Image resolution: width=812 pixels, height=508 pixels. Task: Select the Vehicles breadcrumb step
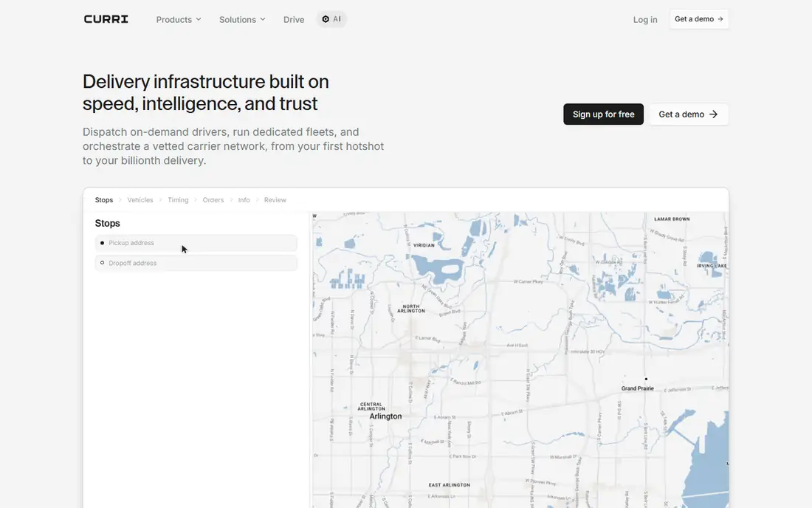tap(140, 200)
